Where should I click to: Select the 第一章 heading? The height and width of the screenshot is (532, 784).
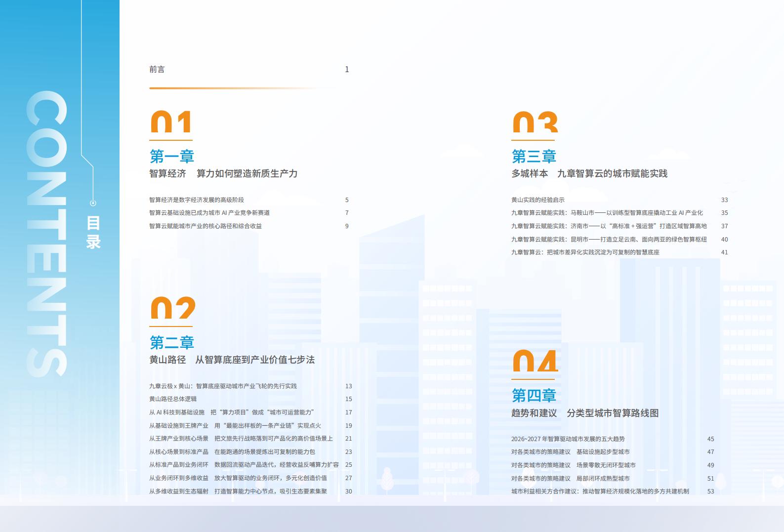pyautogui.click(x=172, y=157)
